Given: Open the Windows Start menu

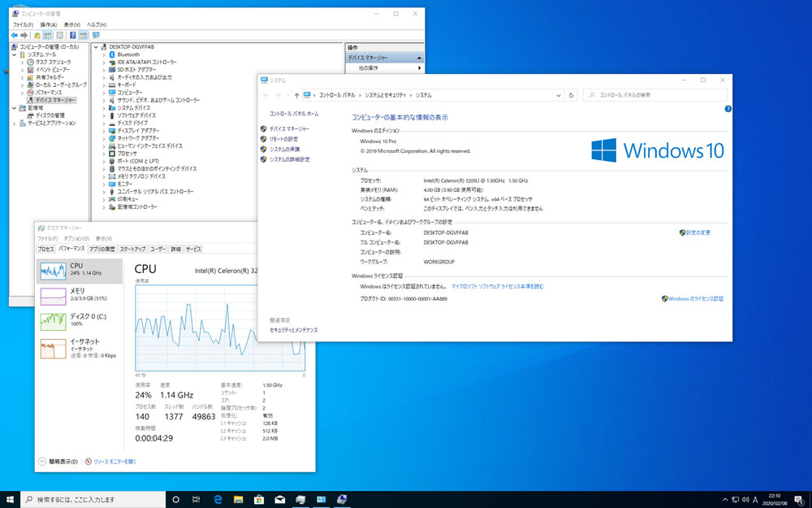Looking at the screenshot, I should (10, 500).
